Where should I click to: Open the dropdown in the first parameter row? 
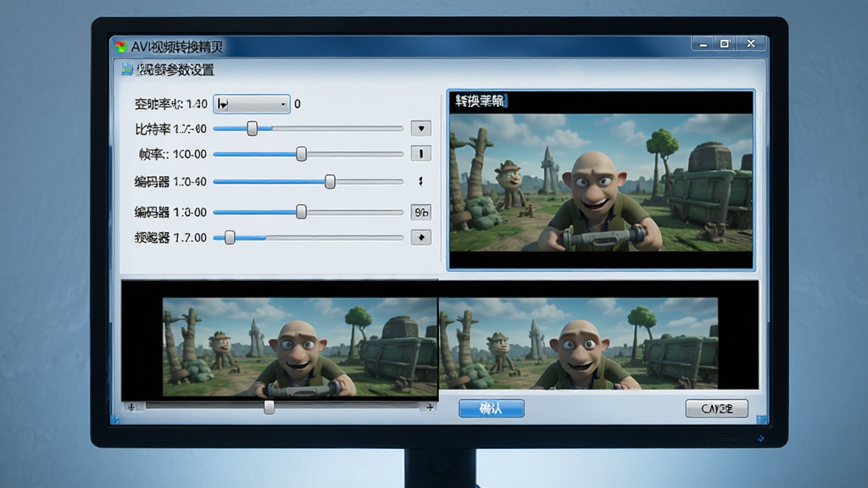click(251, 104)
